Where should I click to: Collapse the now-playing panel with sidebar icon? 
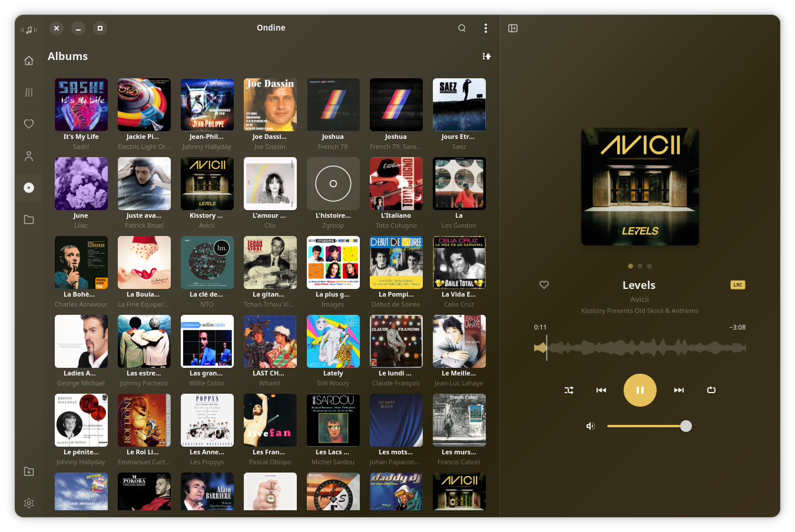[x=512, y=28]
